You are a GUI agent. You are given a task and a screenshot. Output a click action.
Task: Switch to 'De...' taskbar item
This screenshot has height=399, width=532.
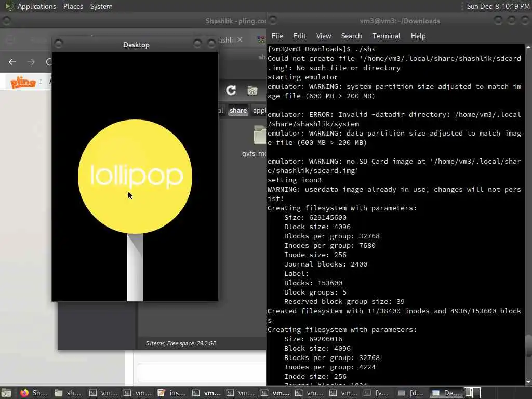446,393
